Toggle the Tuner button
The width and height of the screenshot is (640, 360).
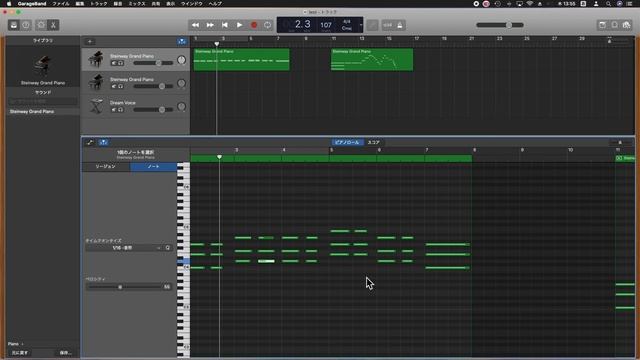point(372,25)
